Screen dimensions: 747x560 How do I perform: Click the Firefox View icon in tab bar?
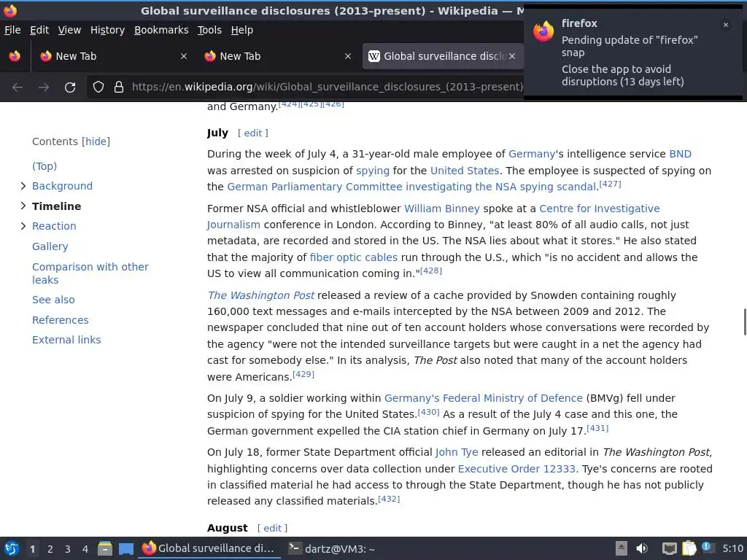(x=15, y=56)
